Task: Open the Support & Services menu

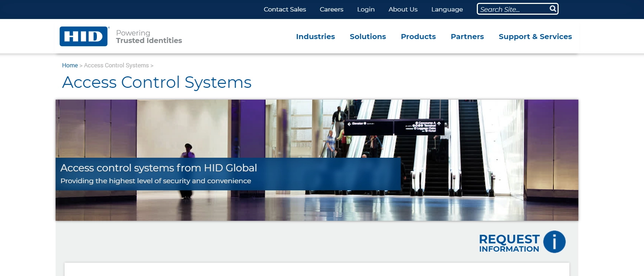Action: coord(535,37)
